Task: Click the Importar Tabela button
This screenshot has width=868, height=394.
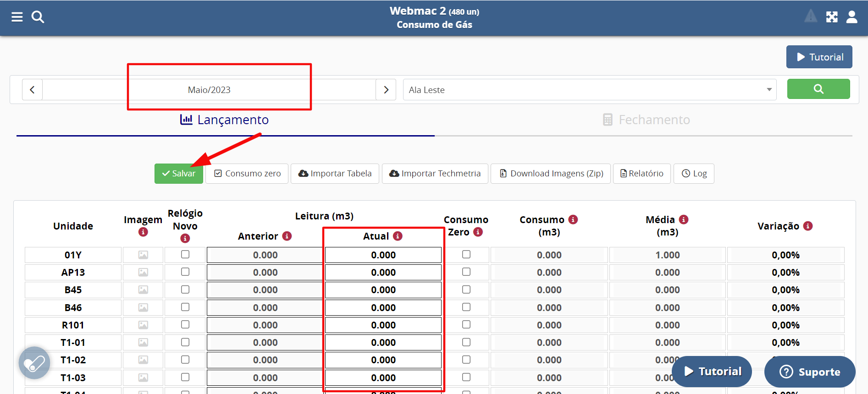Action: tap(335, 174)
